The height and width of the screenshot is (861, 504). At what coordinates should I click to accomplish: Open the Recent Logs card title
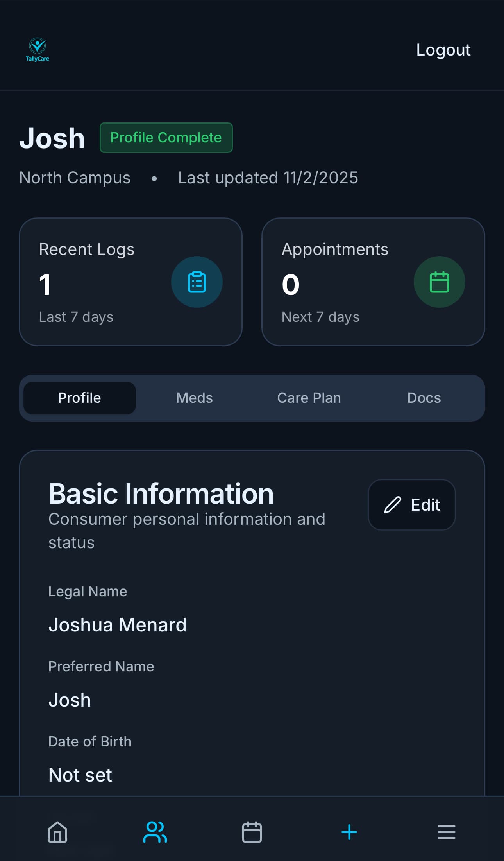[87, 249]
